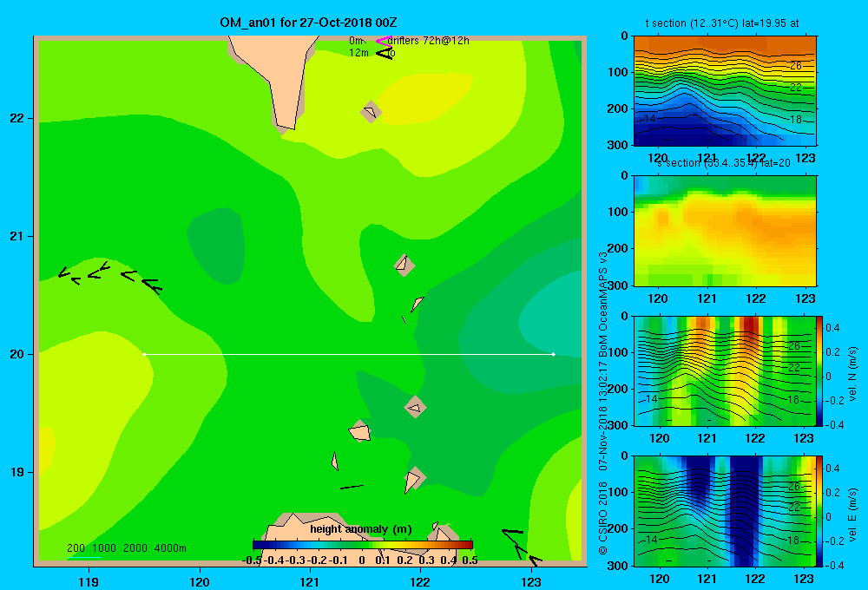The image size is (868, 590).
Task: Click the '0m' drifter depth legend label
Action: coord(356,41)
